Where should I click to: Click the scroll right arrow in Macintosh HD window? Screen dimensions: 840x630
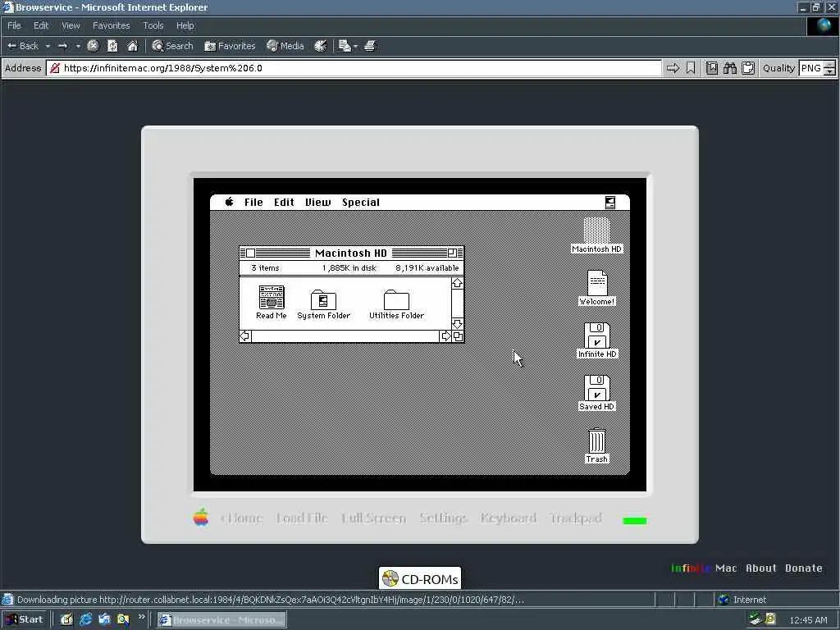click(445, 336)
